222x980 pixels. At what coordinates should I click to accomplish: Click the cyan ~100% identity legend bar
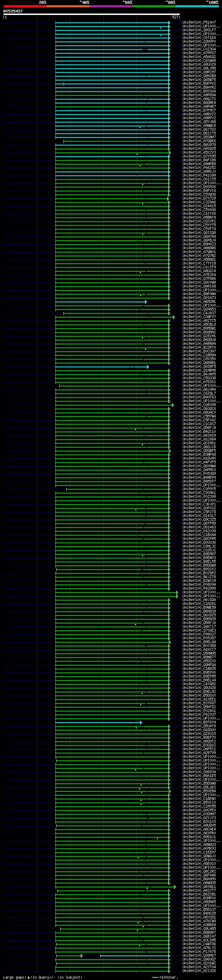(x=197, y=6)
